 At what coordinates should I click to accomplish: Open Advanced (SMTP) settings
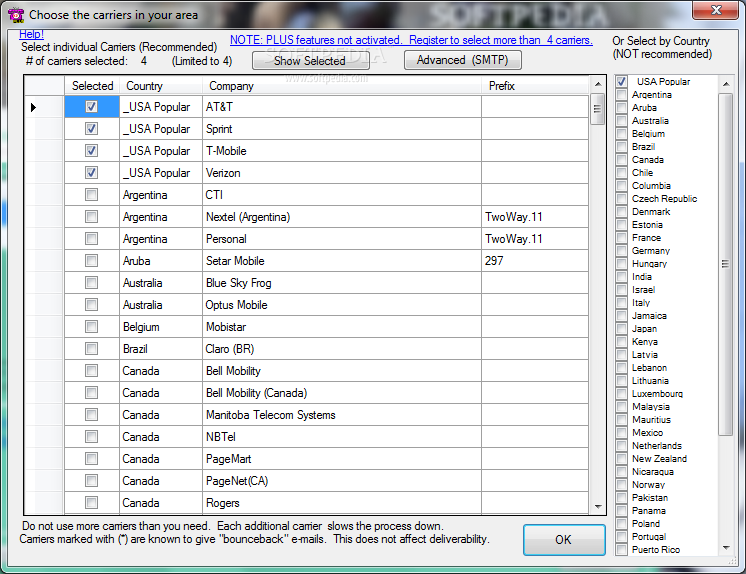coord(462,60)
